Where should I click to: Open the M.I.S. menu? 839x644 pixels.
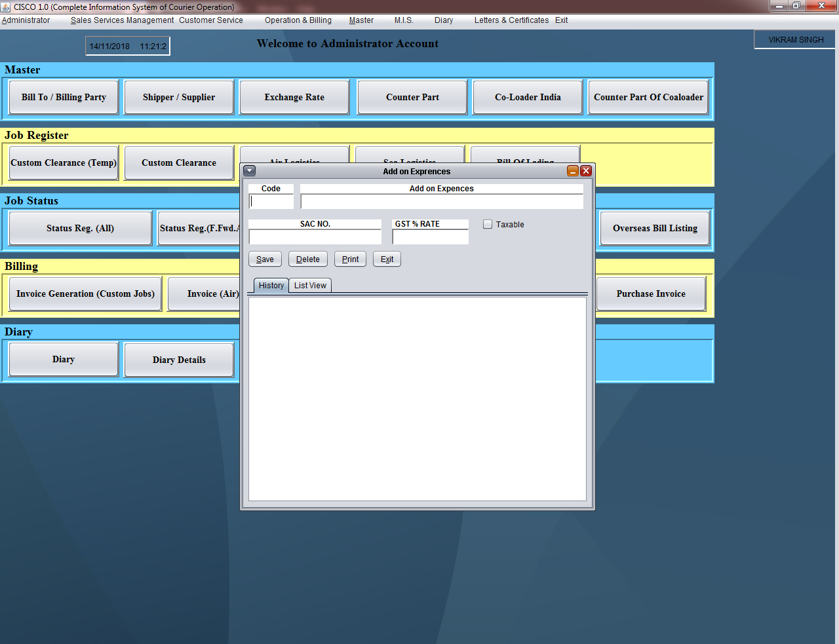pyautogui.click(x=404, y=20)
